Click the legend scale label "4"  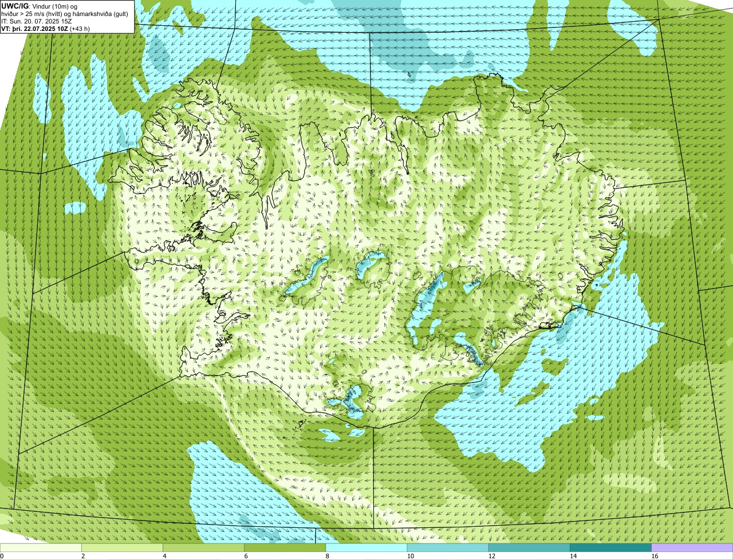[165, 556]
